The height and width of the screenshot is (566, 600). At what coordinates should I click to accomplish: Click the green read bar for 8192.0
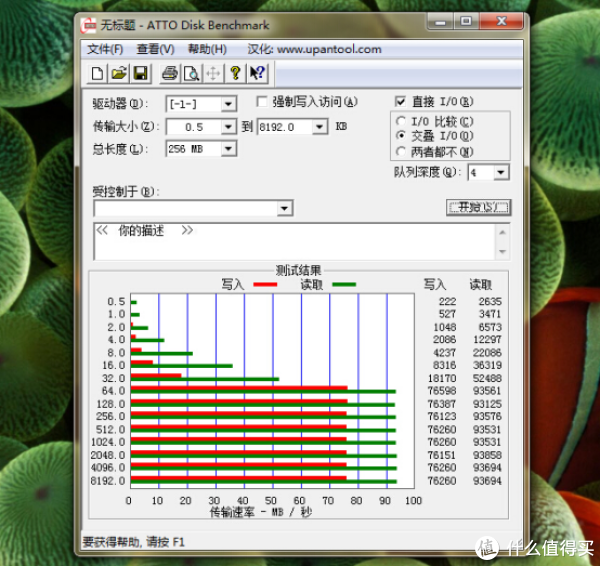264,481
